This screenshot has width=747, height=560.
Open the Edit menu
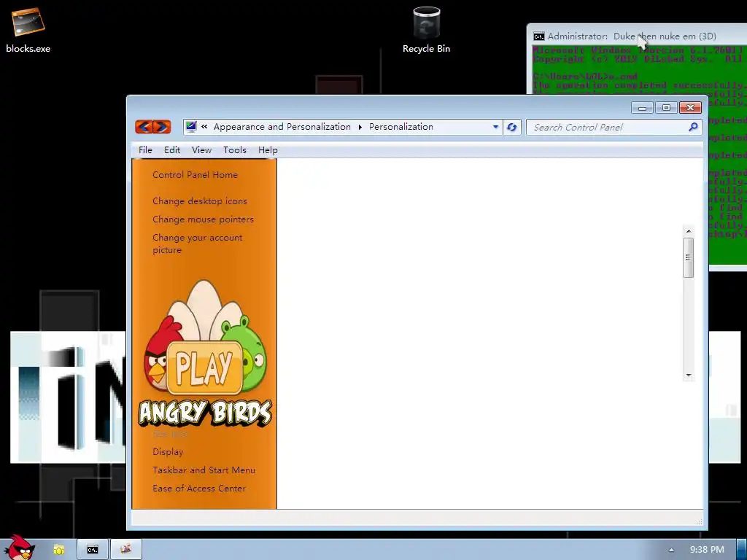[172, 150]
